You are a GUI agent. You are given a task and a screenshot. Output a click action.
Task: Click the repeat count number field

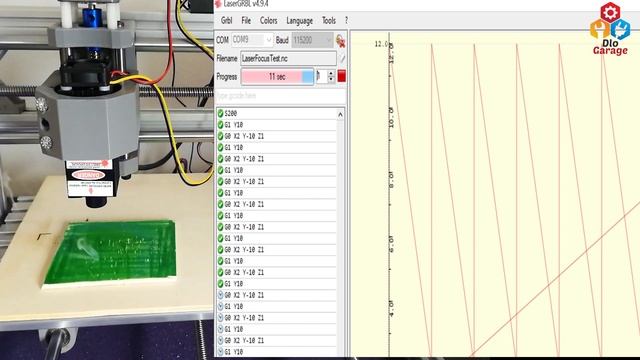(322, 76)
